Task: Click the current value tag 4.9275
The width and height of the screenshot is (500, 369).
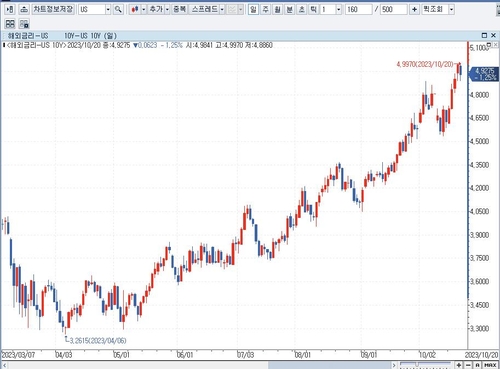Action: 484,74
